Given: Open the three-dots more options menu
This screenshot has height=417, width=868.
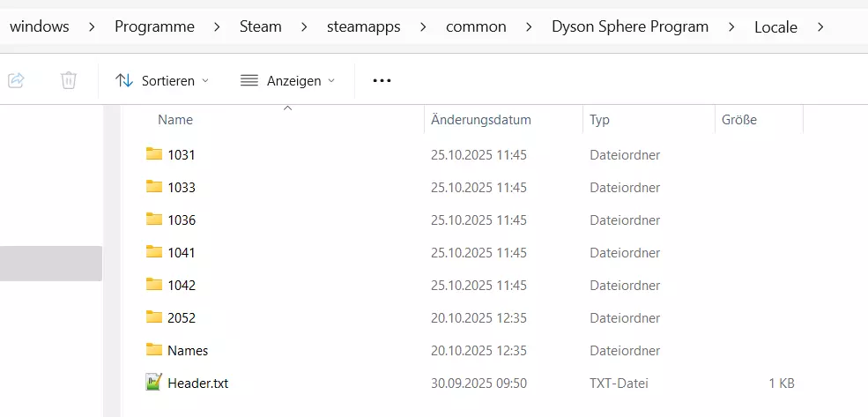Looking at the screenshot, I should pos(381,80).
